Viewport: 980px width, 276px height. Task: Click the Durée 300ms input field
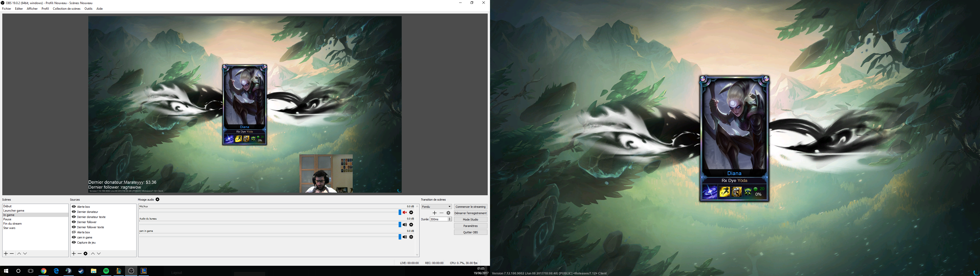click(439, 219)
